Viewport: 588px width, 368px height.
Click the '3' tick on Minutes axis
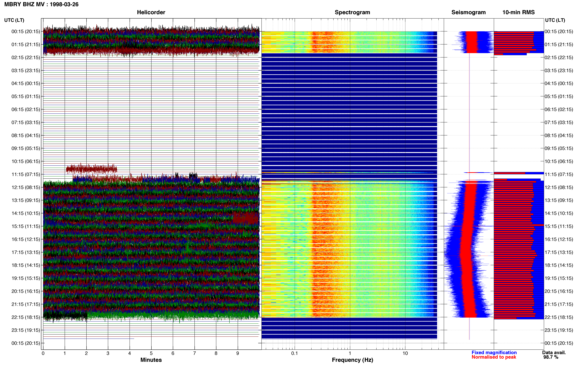108,353
